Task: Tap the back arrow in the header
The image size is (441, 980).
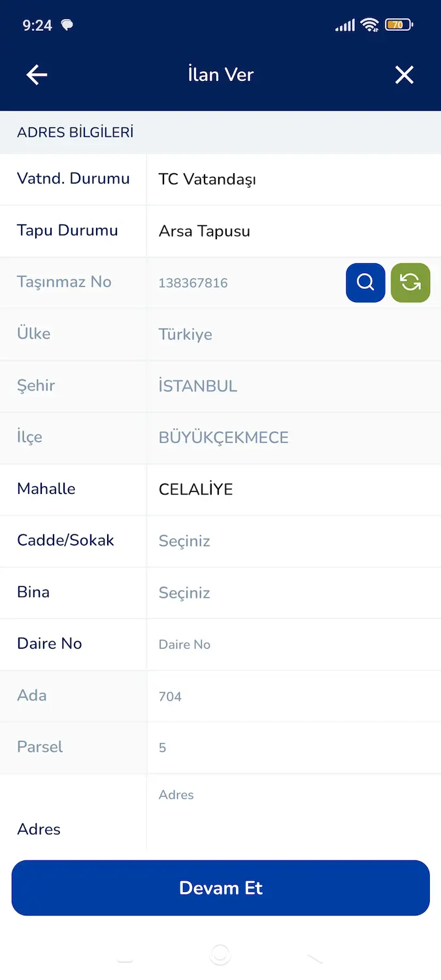Action: pyautogui.click(x=37, y=75)
